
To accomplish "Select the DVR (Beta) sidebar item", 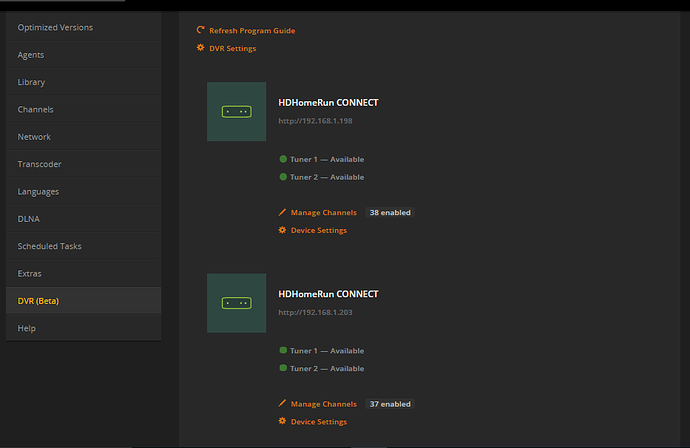I will pyautogui.click(x=84, y=301).
